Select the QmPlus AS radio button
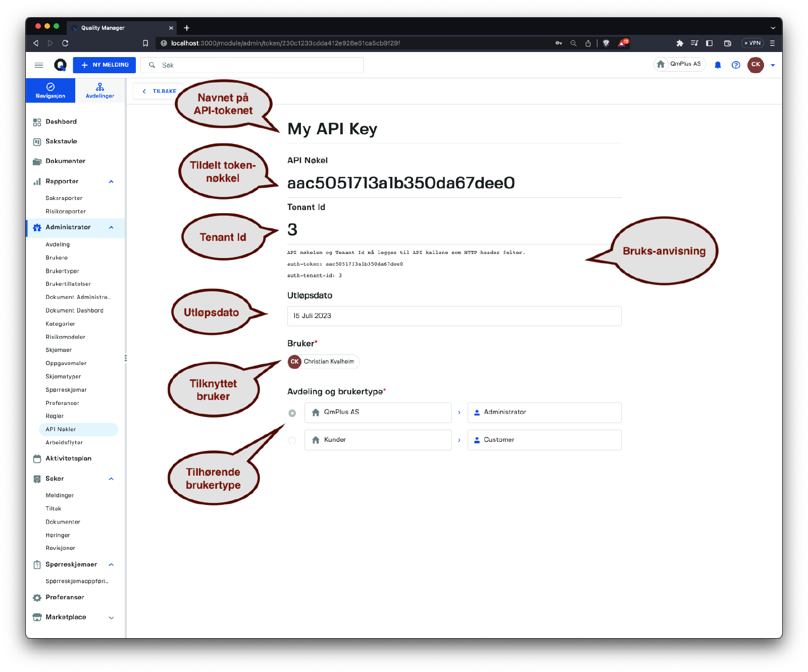Screen dimensions: 808x672 click(x=292, y=413)
